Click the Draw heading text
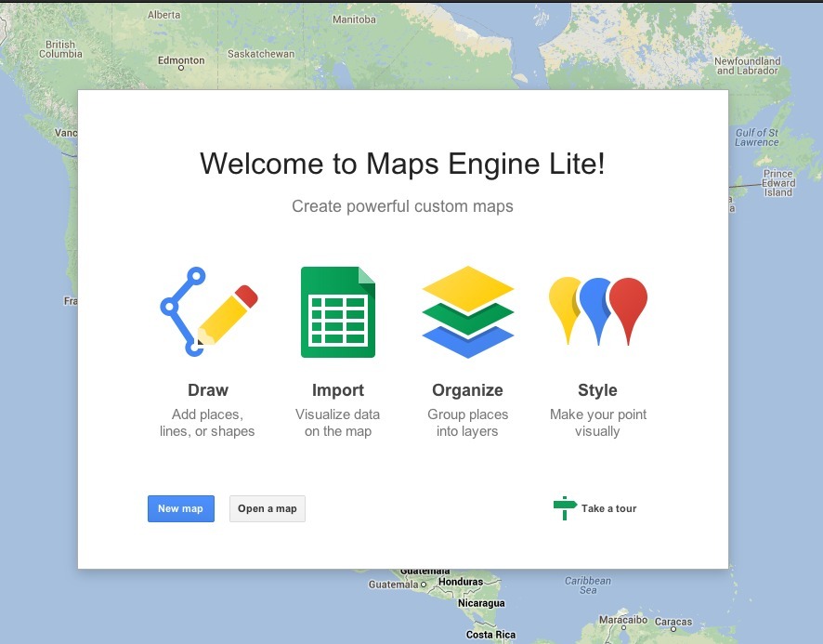Screen dimensions: 823x644 tap(208, 390)
